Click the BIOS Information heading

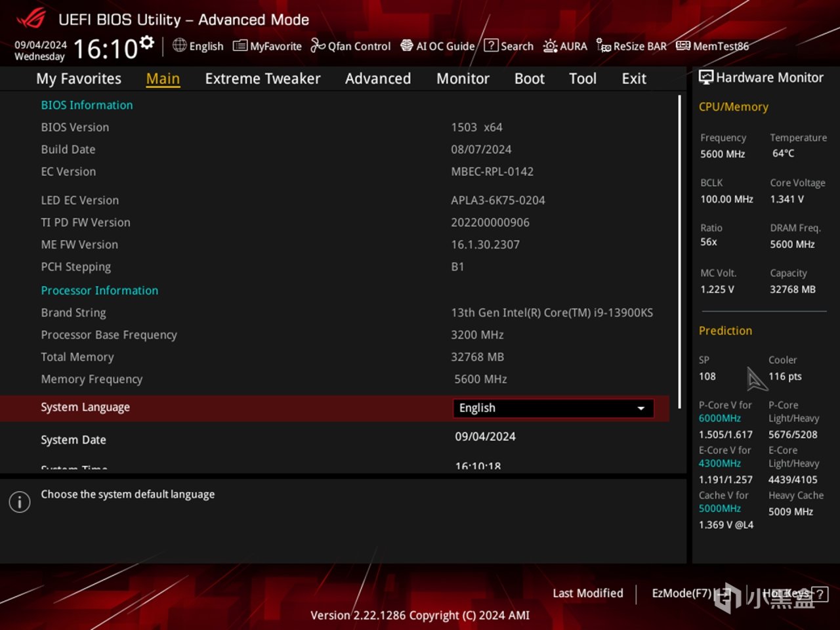87,105
